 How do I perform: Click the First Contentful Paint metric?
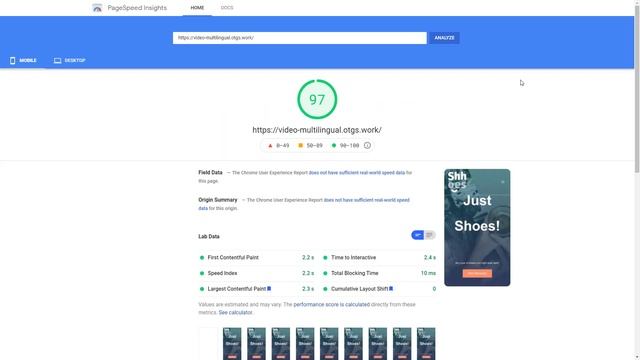coord(256,258)
